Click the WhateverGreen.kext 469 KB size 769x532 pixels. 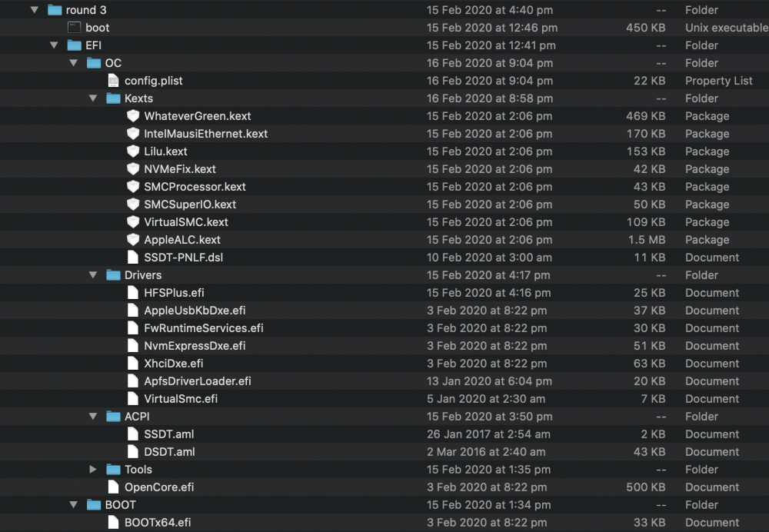pos(646,116)
